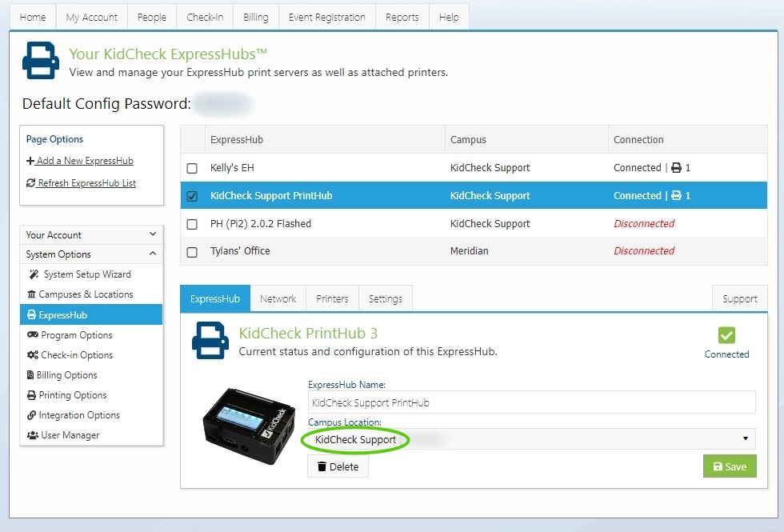Check the Kelly's EH checkbox
The height and width of the screenshot is (532, 784).
pyautogui.click(x=192, y=168)
